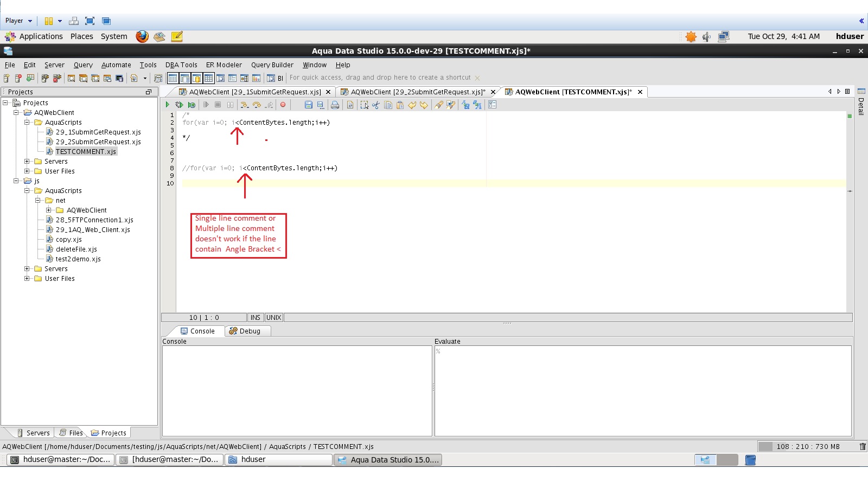The height and width of the screenshot is (488, 868).
Task: Click the Copy icon in editor toolbar
Action: pos(388,105)
